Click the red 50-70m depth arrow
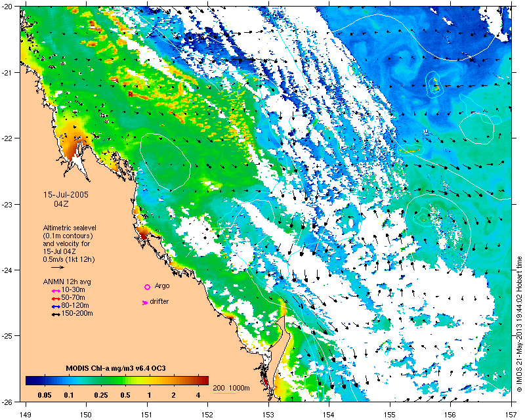The width and height of the screenshot is (525, 420). coord(56,299)
